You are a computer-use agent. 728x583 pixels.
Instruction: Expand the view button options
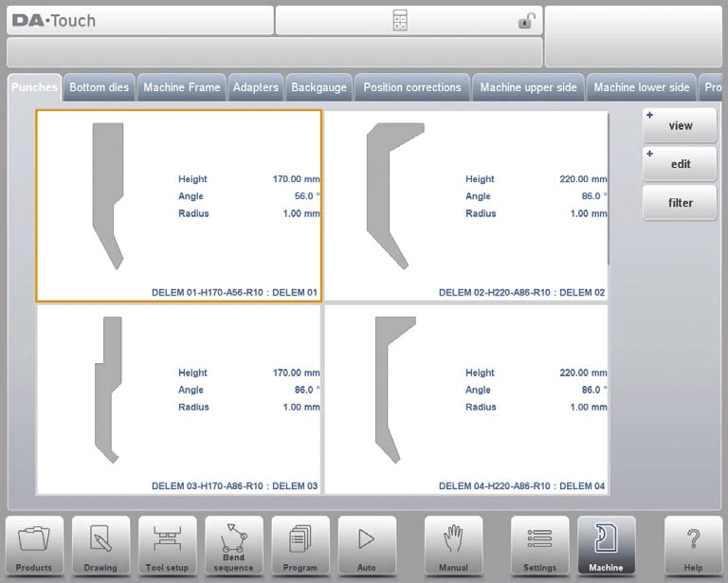[680, 125]
